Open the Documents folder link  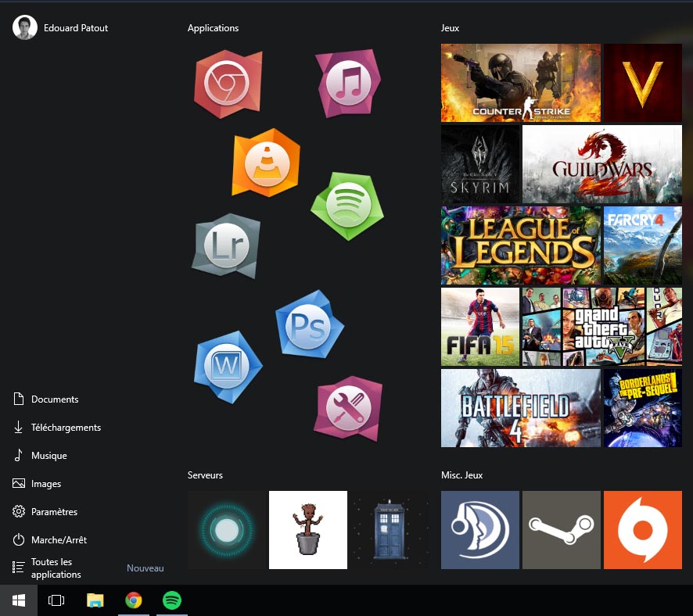[x=45, y=399]
